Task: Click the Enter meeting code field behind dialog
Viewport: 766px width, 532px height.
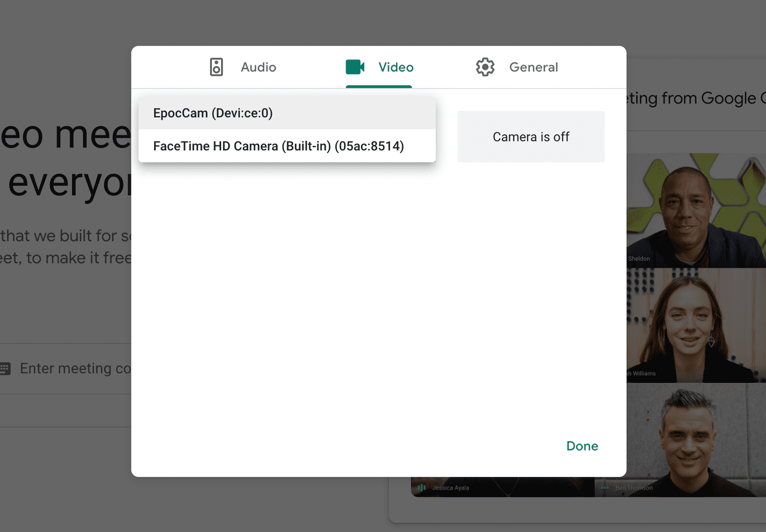Action: pos(65,369)
